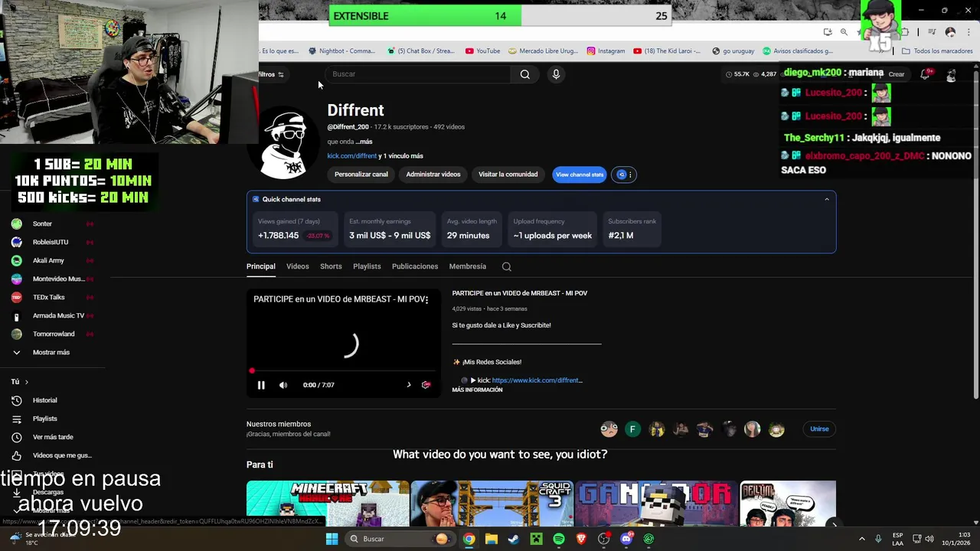Open the Publicaciones tab

[415, 266]
